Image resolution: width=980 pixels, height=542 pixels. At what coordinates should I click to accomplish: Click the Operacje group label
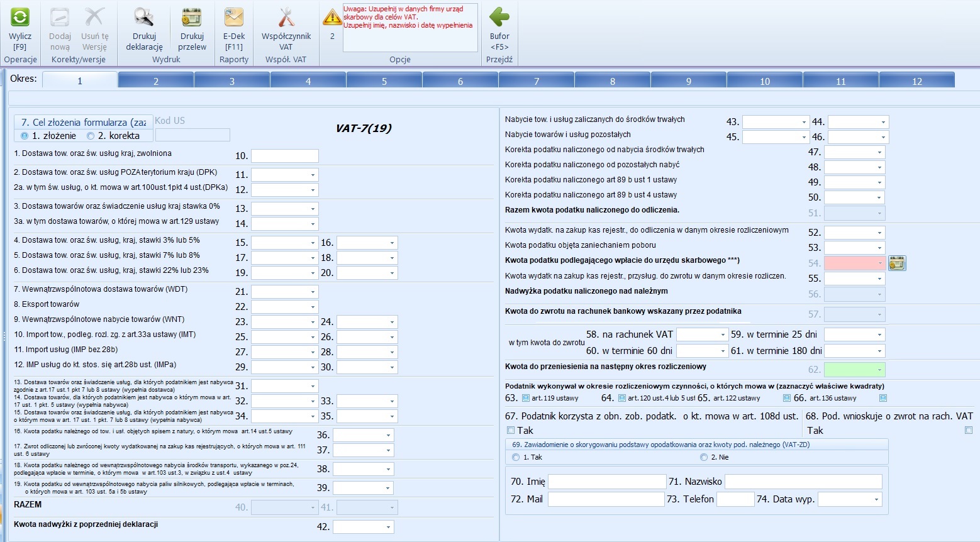(x=21, y=59)
